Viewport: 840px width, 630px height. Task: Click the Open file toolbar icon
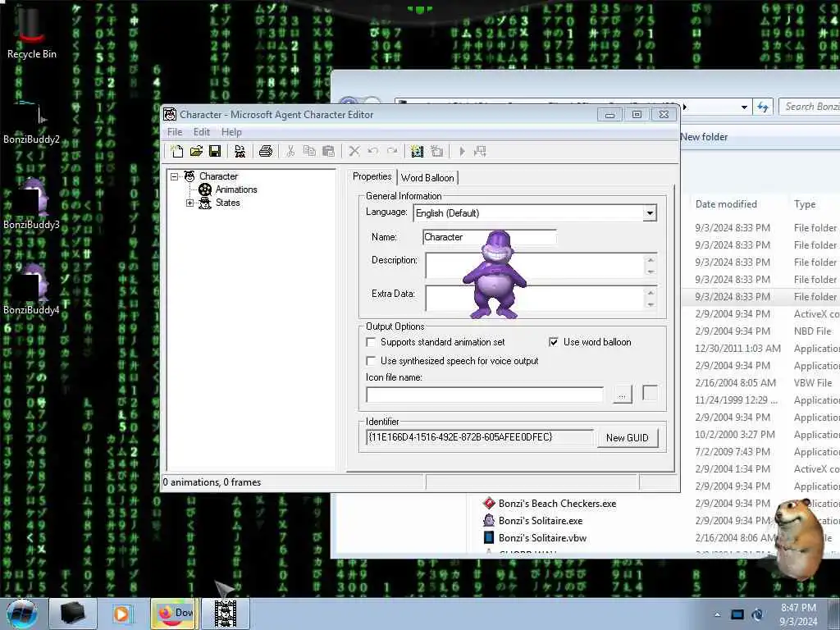tap(196, 152)
